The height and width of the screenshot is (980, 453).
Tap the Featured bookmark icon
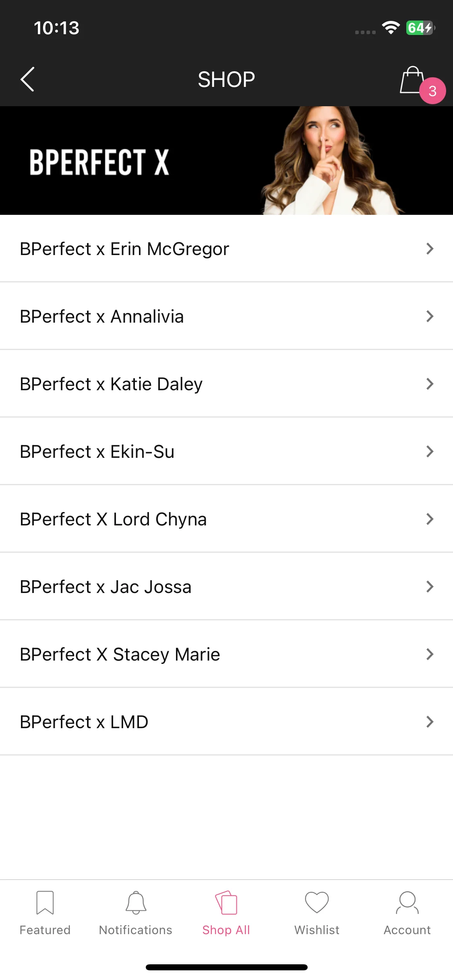(45, 902)
